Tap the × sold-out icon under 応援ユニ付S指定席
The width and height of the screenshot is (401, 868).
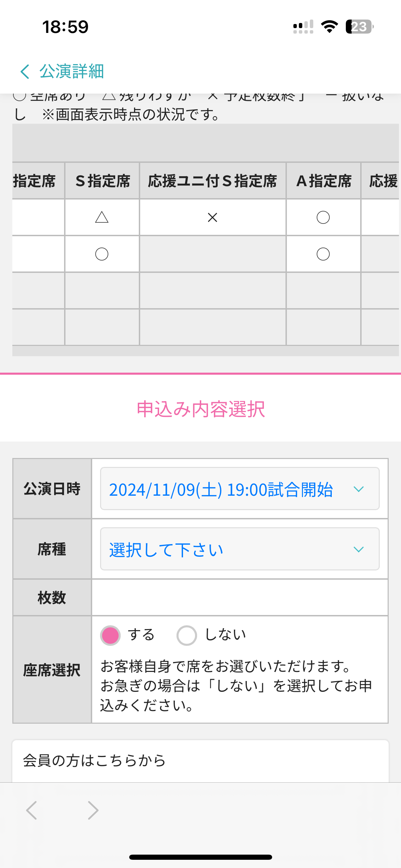pyautogui.click(x=212, y=217)
